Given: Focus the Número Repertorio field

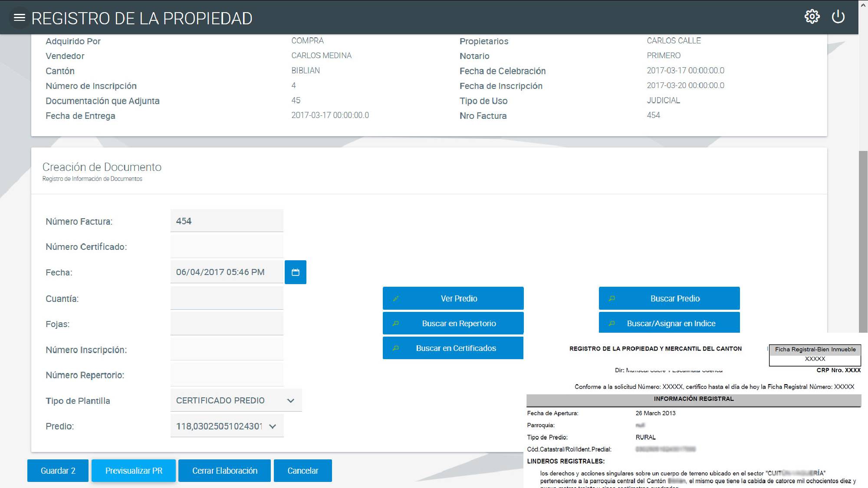Looking at the screenshot, I should coord(227,375).
